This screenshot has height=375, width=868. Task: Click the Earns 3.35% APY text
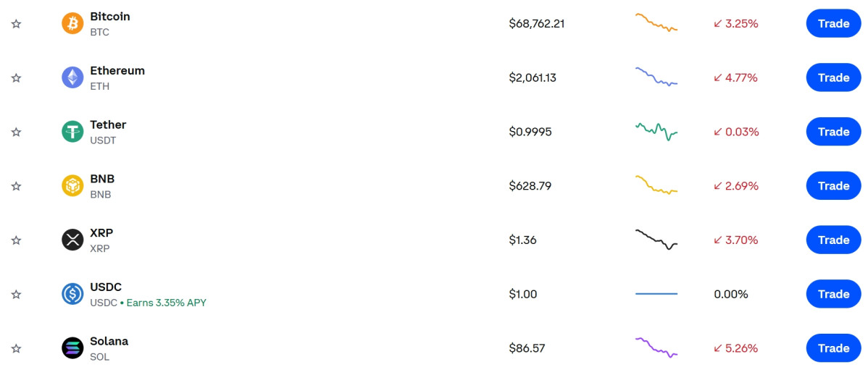coord(166,303)
